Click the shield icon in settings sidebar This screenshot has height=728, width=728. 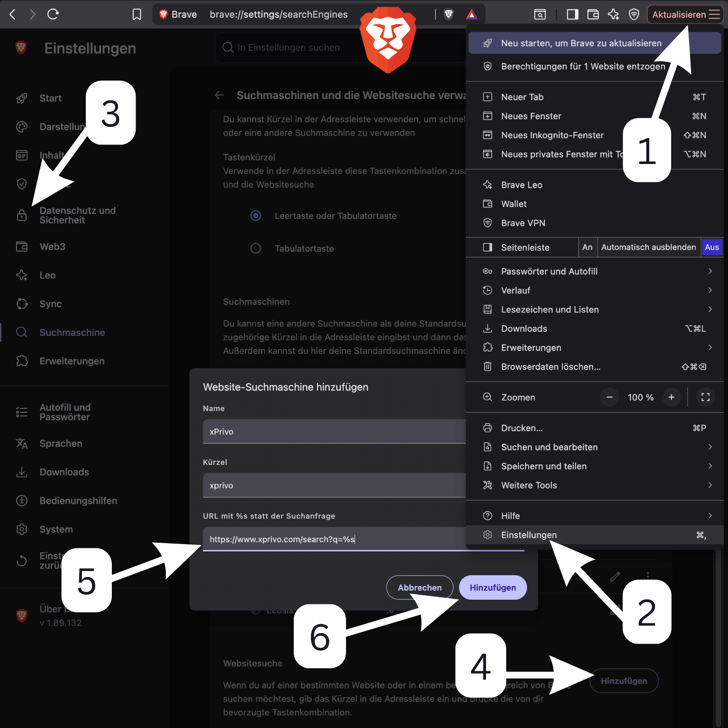coord(22,184)
